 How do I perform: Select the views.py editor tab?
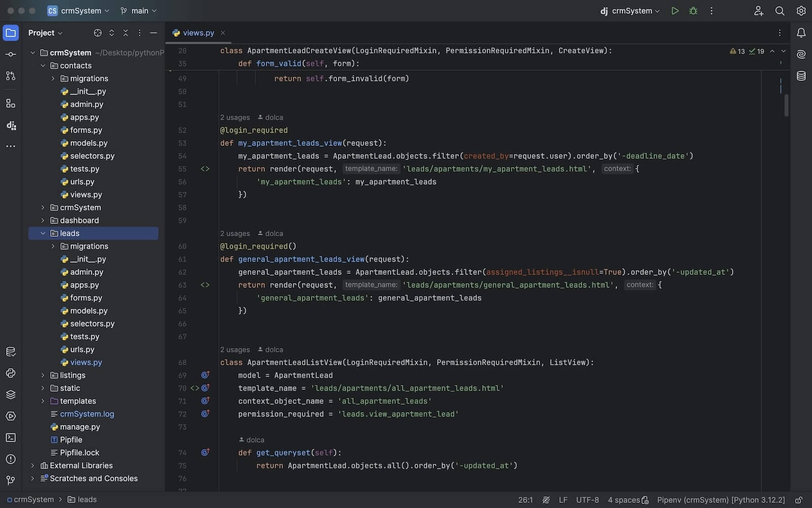[198, 33]
